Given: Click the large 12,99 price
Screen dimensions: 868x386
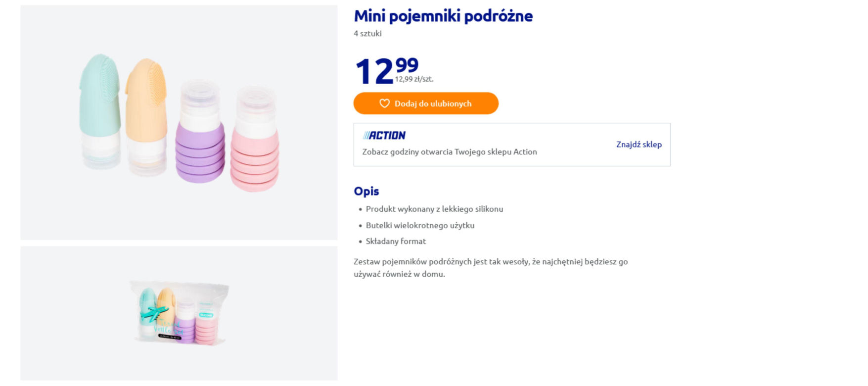Looking at the screenshot, I should (387, 71).
